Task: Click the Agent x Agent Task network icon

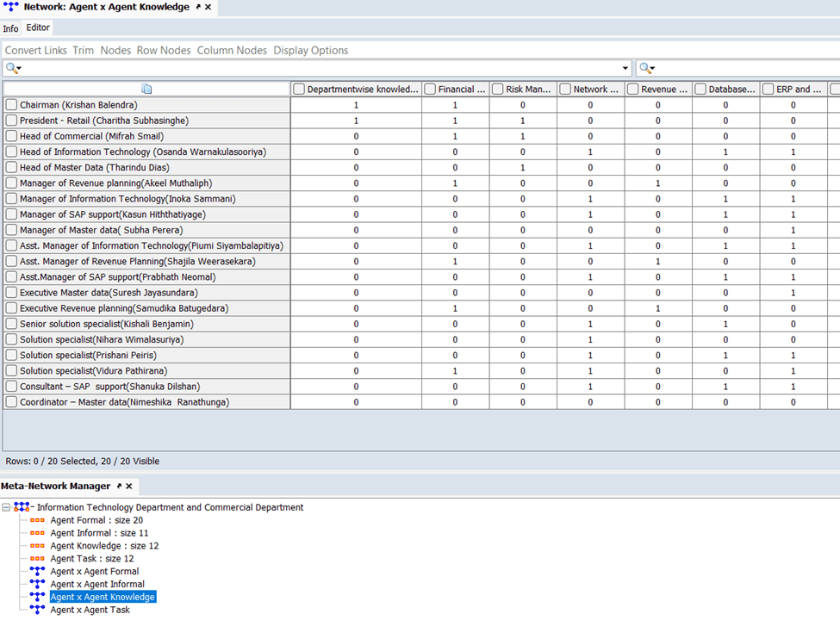Action: click(x=37, y=610)
